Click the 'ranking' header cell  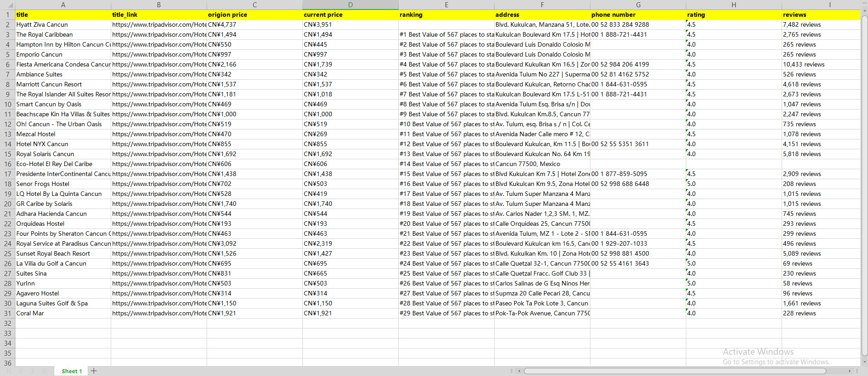pos(447,15)
